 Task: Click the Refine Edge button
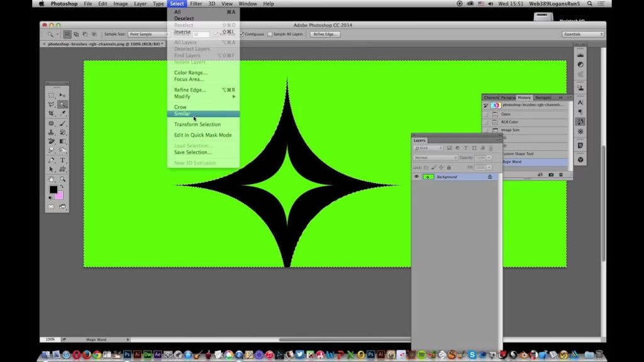coord(326,34)
